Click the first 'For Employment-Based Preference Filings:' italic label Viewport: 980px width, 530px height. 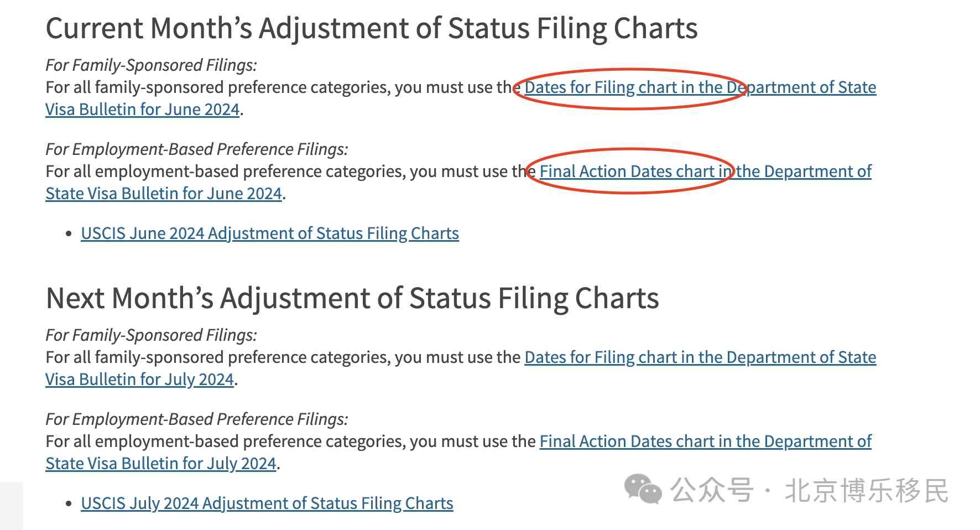pos(197,149)
